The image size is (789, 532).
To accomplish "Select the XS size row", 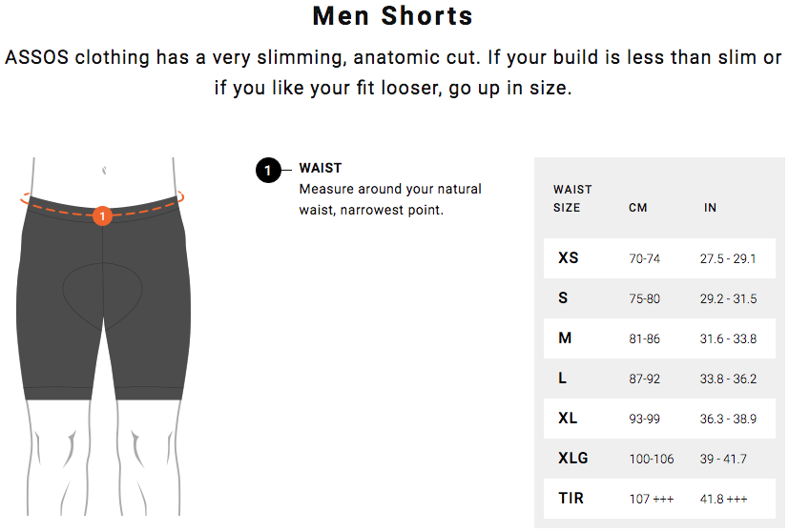I will coord(659,258).
